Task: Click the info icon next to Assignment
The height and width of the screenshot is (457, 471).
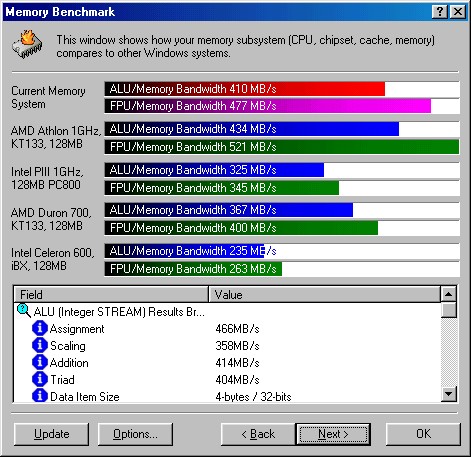Action: pyautogui.click(x=40, y=328)
